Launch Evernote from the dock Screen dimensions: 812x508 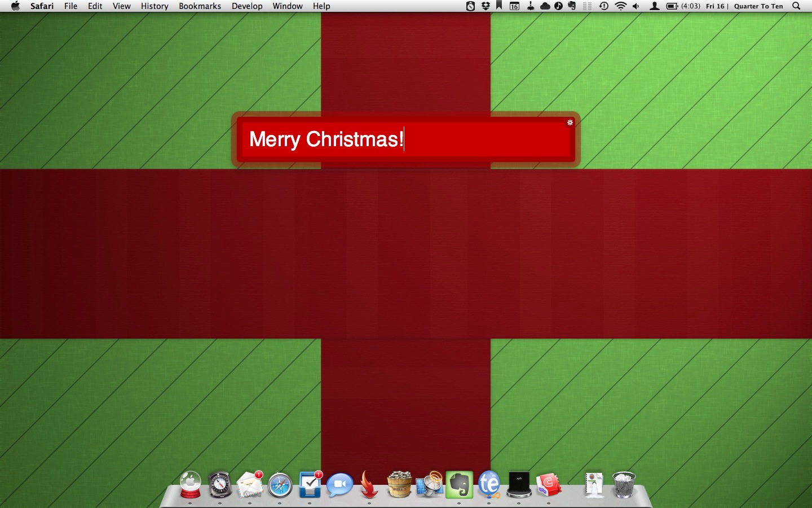[x=459, y=485]
